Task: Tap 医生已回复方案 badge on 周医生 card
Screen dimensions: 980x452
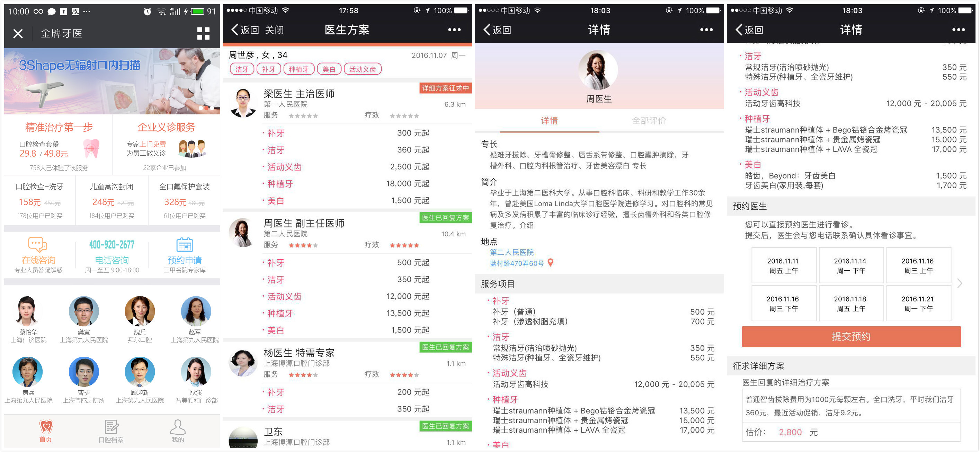Action: pos(445,217)
